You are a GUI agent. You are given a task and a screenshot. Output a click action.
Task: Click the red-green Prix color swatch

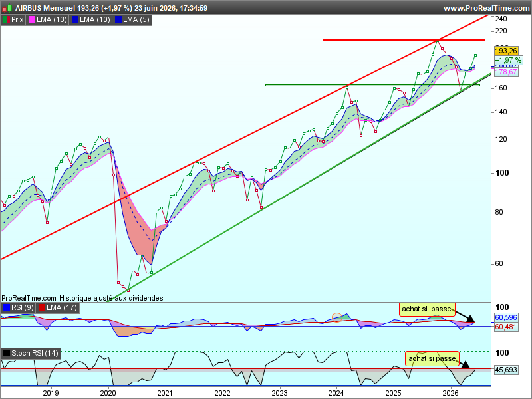7,20
